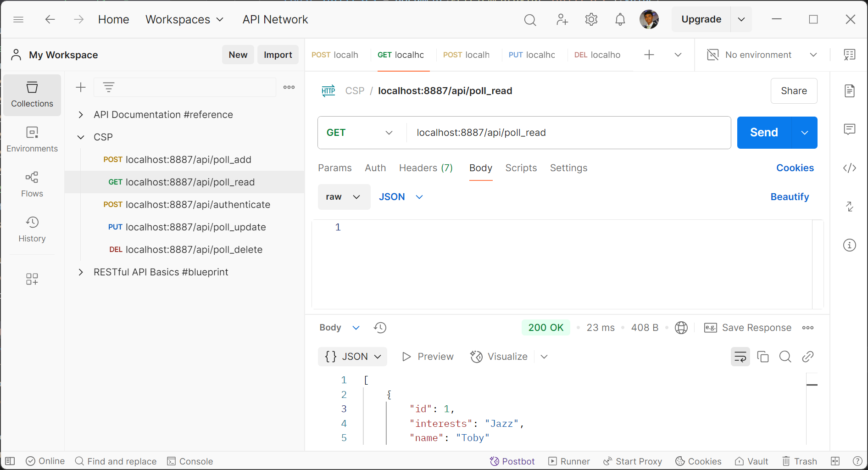Viewport: 868px width, 470px height.
Task: Search the response with magnifier icon
Action: 785,357
